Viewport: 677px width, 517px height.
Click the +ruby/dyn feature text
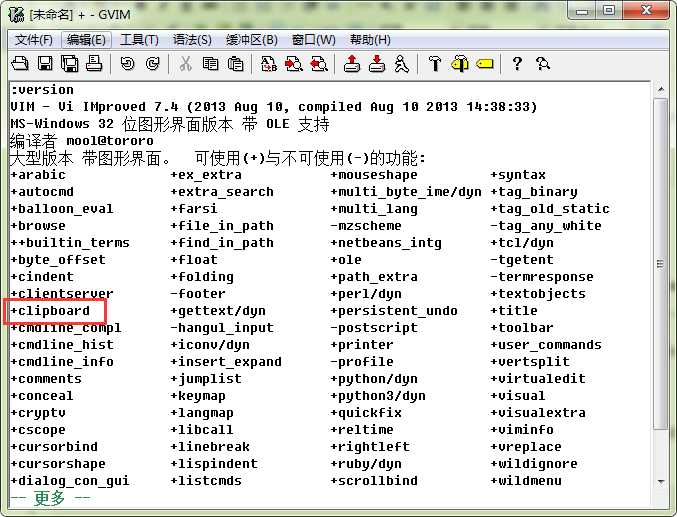(x=366, y=464)
